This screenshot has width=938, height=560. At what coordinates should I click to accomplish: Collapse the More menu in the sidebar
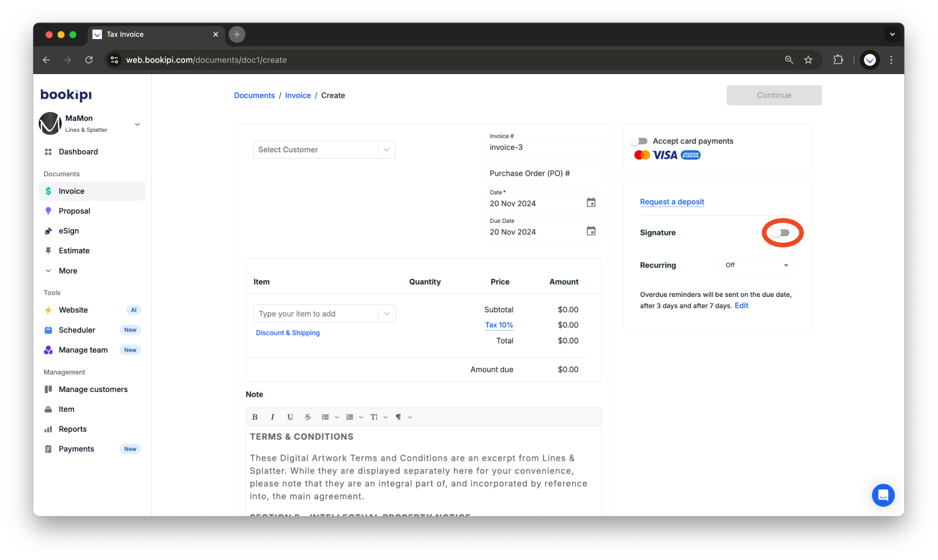68,271
